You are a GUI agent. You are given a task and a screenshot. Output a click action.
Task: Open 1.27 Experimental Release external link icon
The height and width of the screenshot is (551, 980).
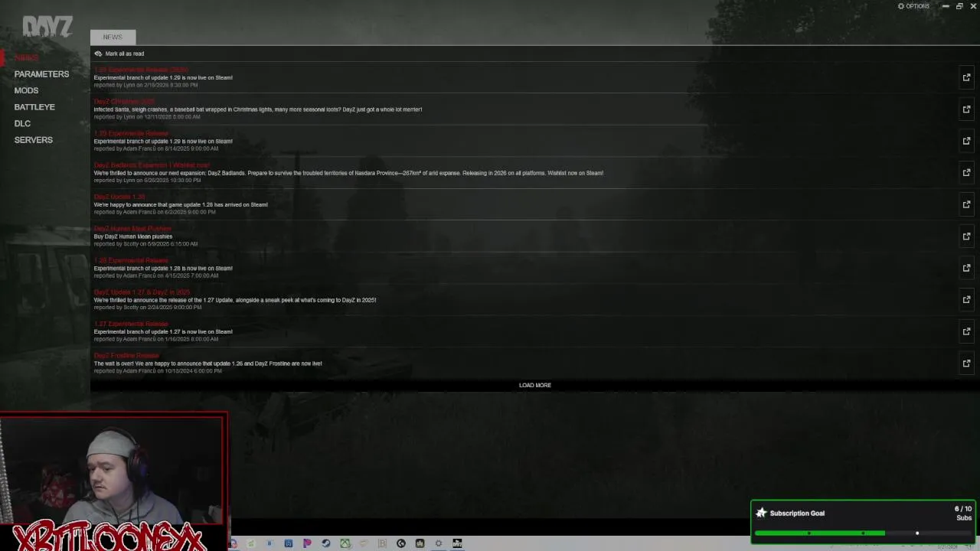click(x=966, y=331)
